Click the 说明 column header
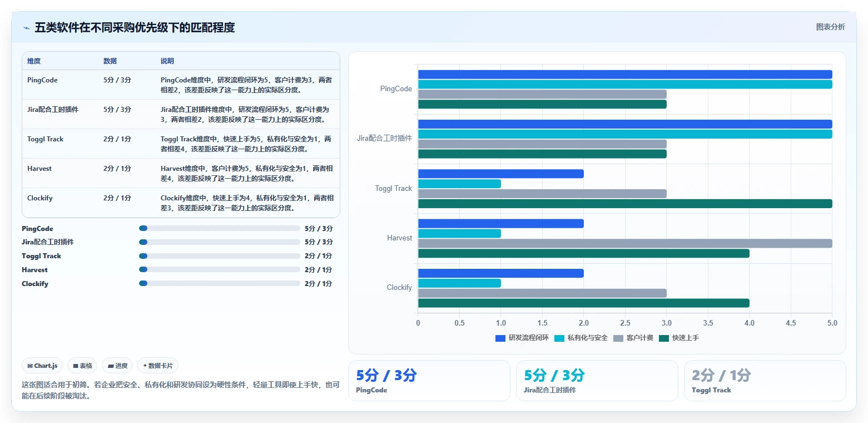 coord(167,61)
